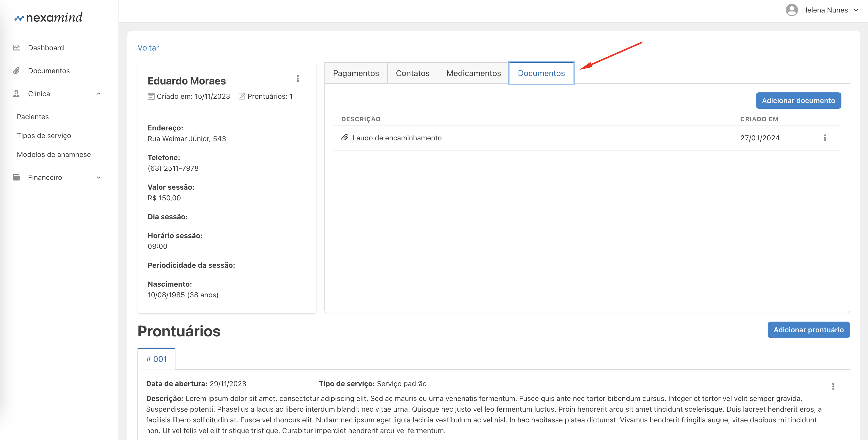Click the DESCRIÇÃO column header

(361, 119)
